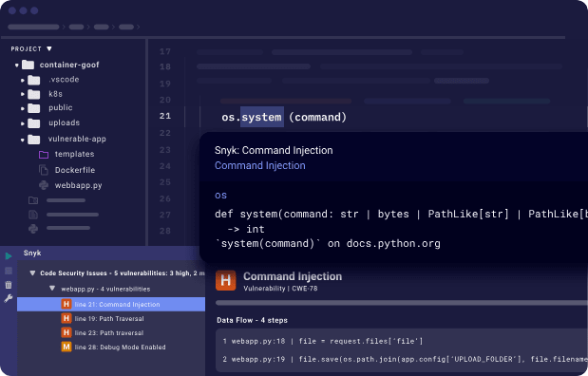This screenshot has height=376, width=588.
Task: Open the Snyk tool window tab
Action: [32, 254]
